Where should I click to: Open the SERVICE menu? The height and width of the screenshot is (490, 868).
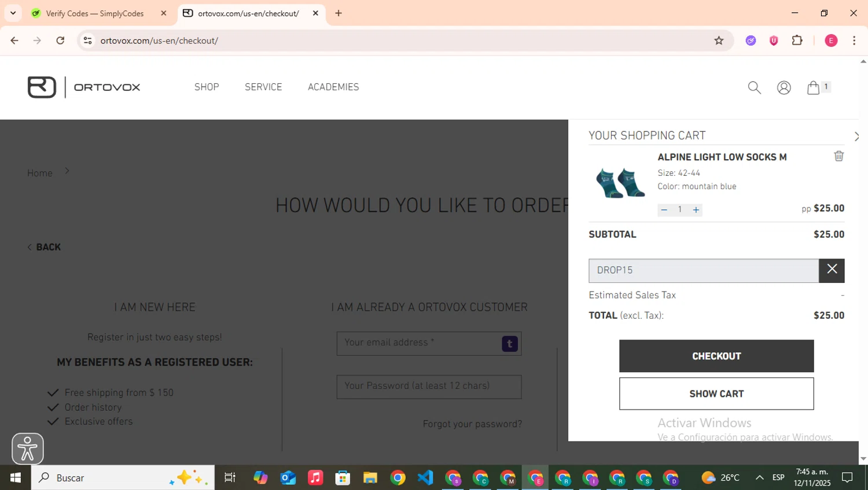(x=263, y=87)
